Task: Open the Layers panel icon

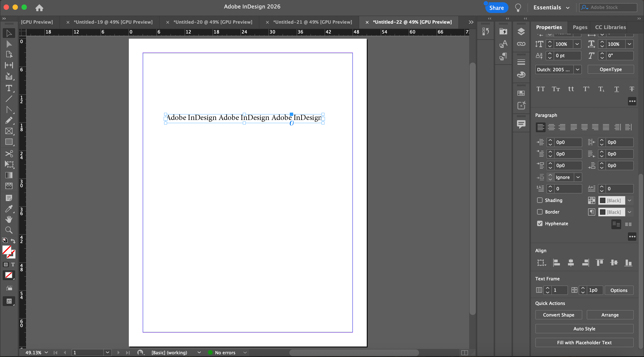Action: pos(521,31)
